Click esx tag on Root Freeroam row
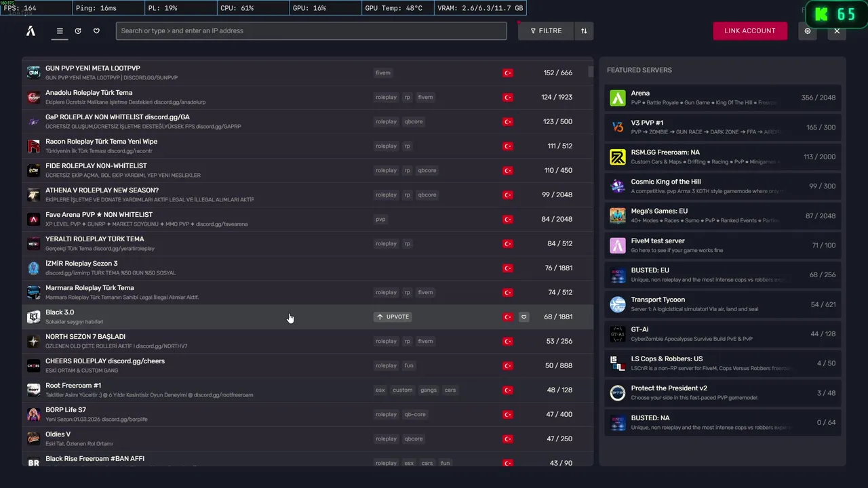Image resolution: width=868 pixels, height=488 pixels. (x=380, y=390)
